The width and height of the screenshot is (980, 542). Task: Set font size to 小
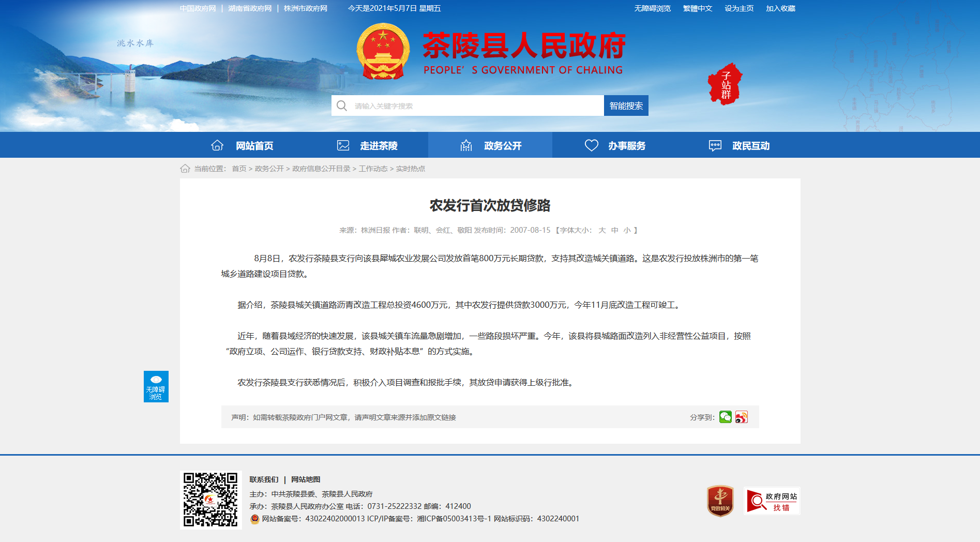(x=627, y=230)
